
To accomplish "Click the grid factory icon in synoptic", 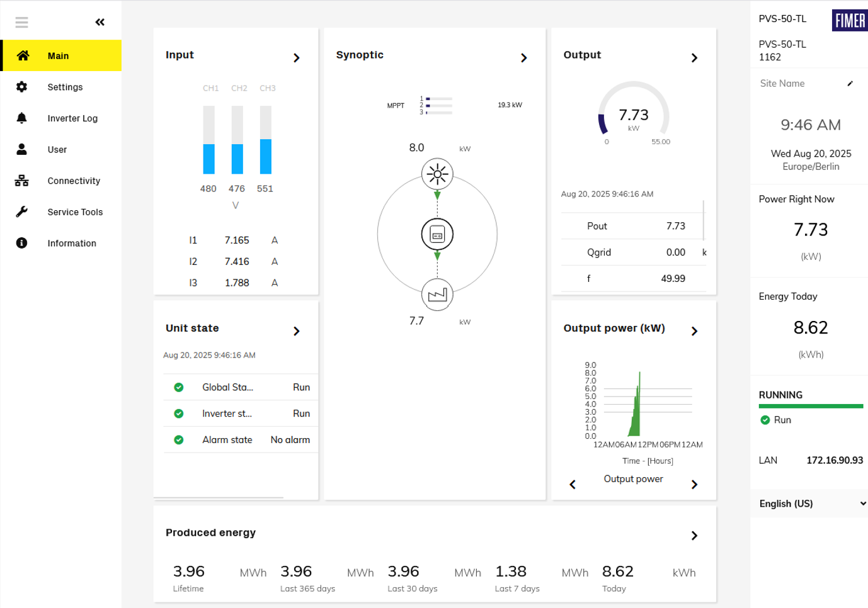I will pyautogui.click(x=437, y=295).
